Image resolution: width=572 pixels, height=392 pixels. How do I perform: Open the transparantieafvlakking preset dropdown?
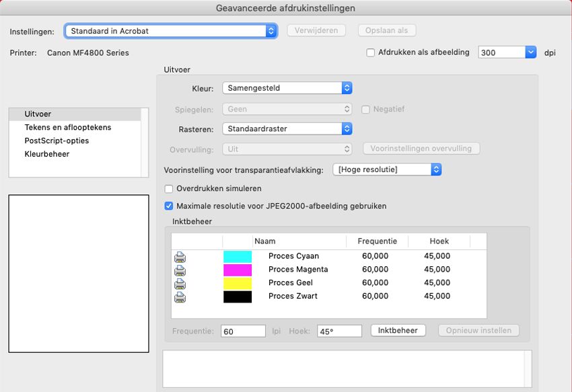[387, 169]
